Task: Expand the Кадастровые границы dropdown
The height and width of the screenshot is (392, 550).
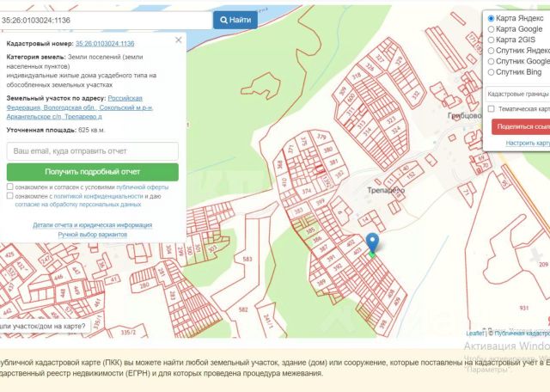Action: click(517, 94)
